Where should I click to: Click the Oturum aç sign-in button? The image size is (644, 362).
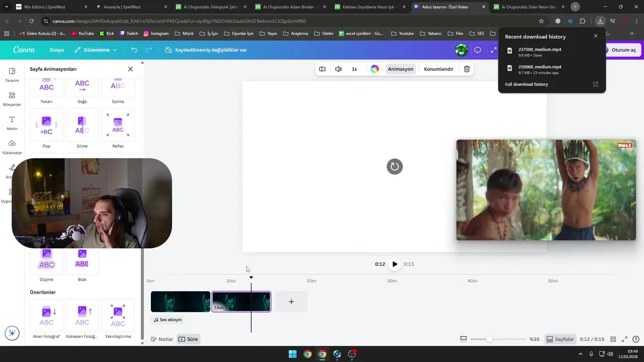pyautogui.click(x=623, y=50)
